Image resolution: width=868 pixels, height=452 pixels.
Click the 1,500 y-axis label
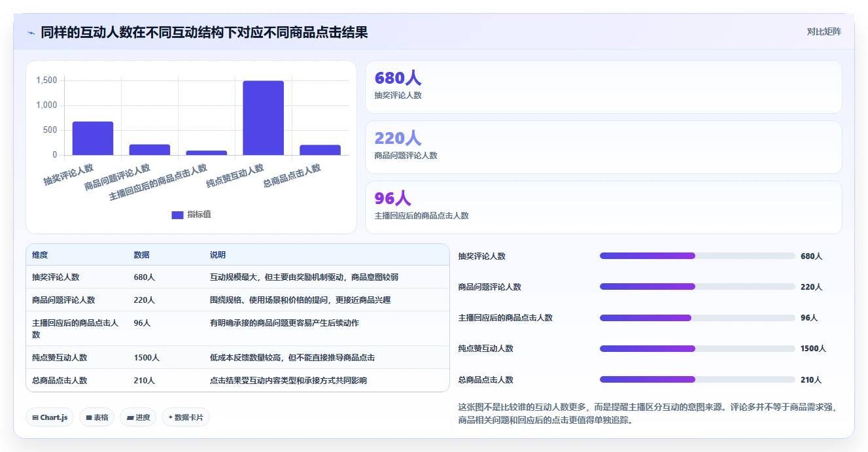point(46,80)
